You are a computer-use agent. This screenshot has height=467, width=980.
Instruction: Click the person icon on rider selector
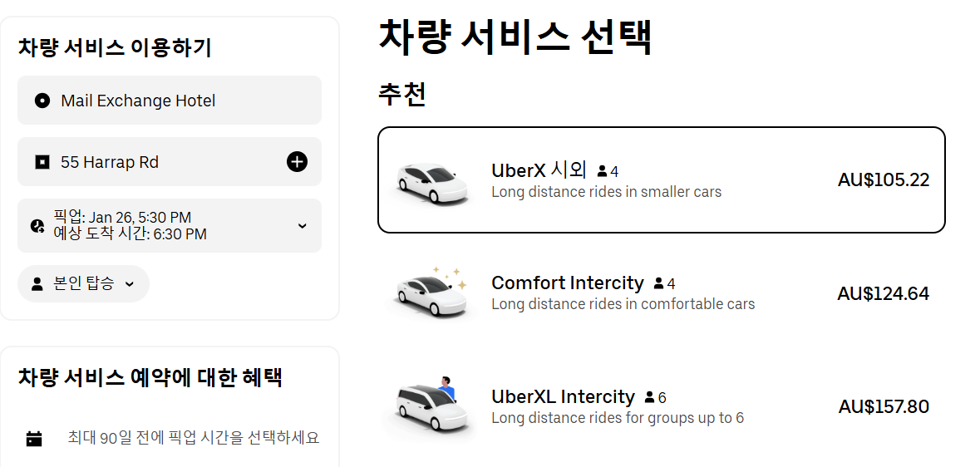point(37,284)
